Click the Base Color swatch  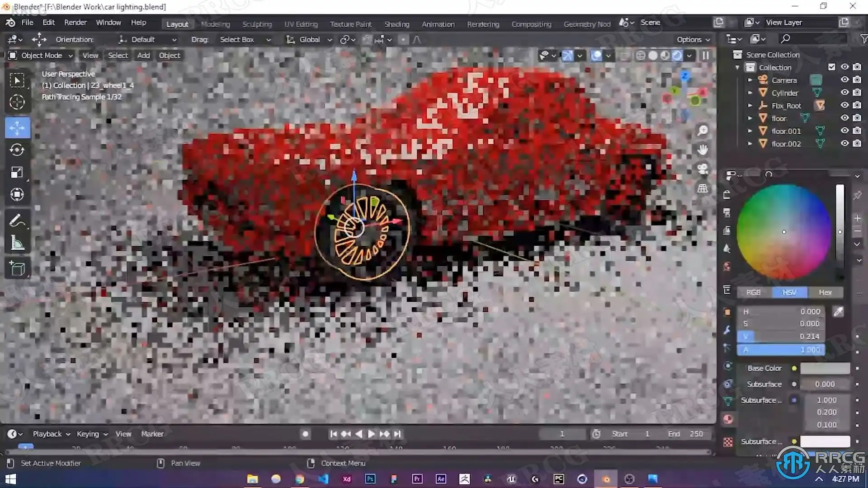point(825,368)
